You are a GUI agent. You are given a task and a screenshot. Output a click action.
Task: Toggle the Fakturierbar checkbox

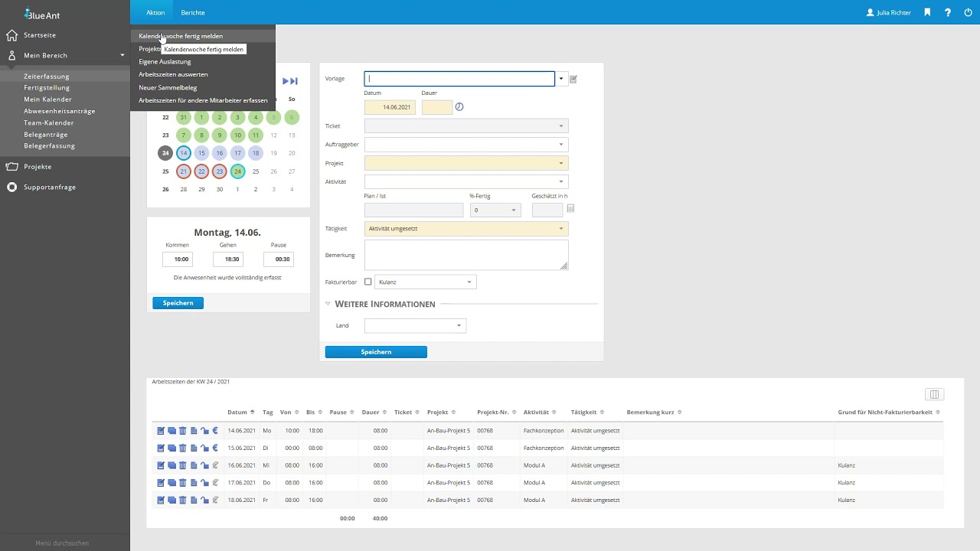[x=368, y=282]
